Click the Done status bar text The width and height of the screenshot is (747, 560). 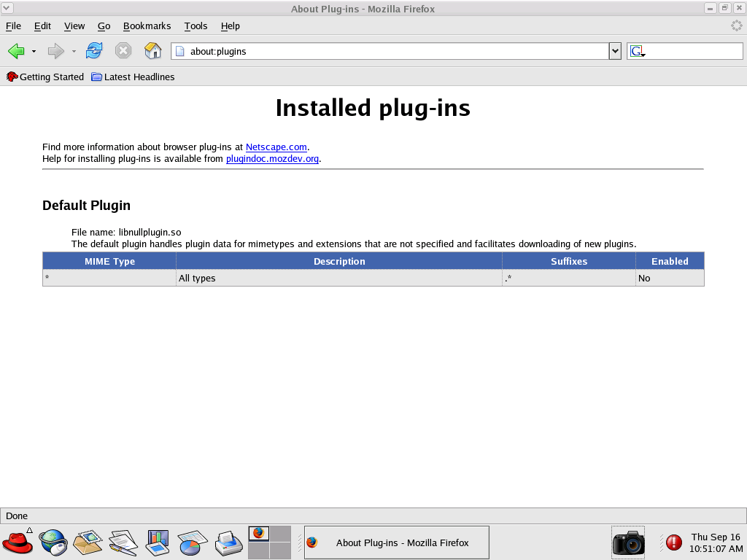(17, 516)
